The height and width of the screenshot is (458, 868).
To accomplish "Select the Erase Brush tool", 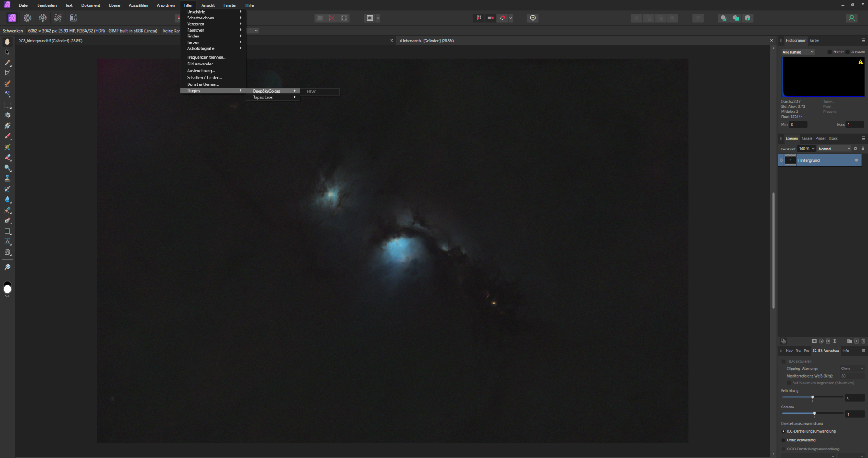I will [7, 158].
